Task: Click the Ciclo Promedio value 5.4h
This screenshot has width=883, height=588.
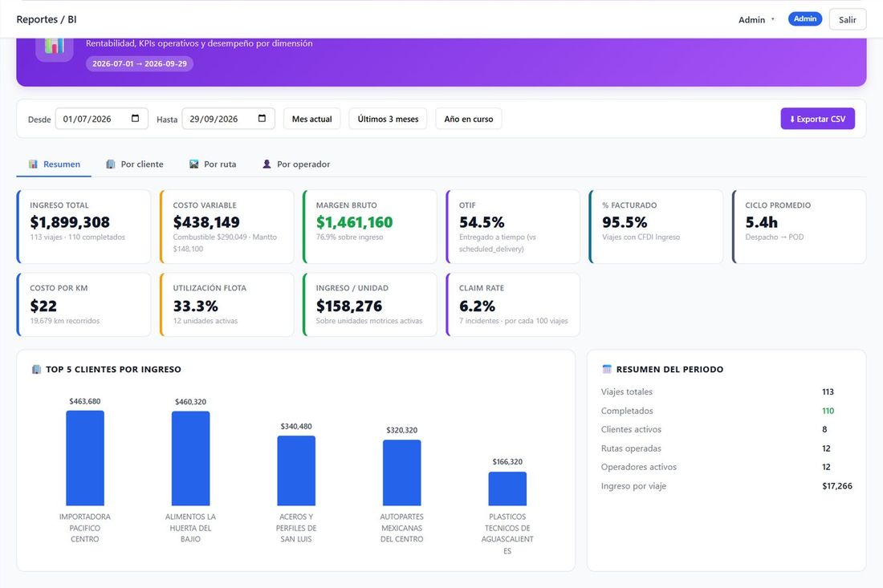Action: [761, 222]
